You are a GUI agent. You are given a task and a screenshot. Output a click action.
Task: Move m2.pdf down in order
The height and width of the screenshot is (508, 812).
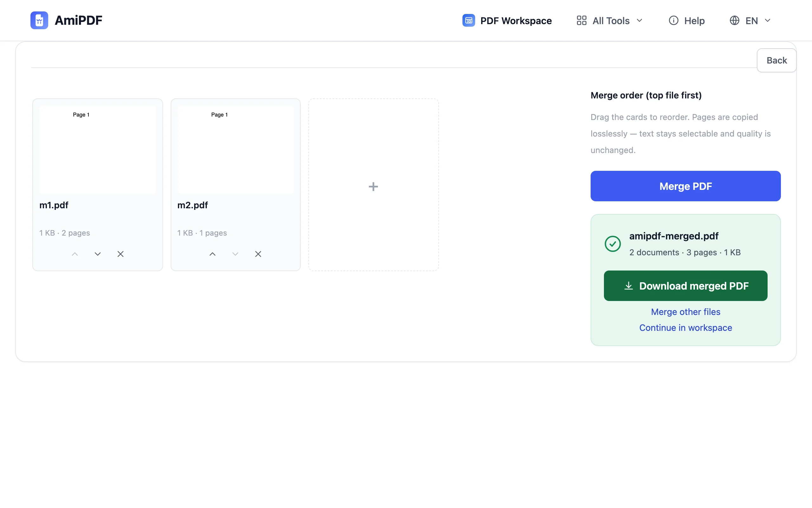pyautogui.click(x=235, y=254)
